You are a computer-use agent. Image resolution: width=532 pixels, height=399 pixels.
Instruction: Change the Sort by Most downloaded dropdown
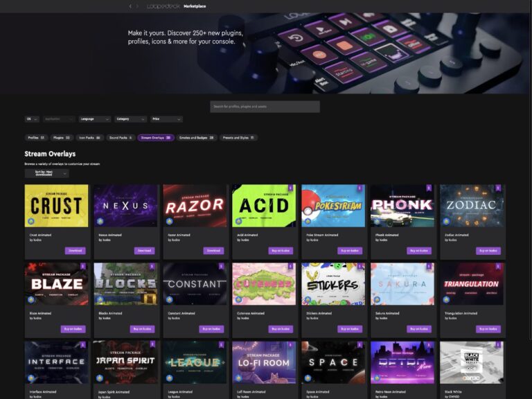click(46, 173)
